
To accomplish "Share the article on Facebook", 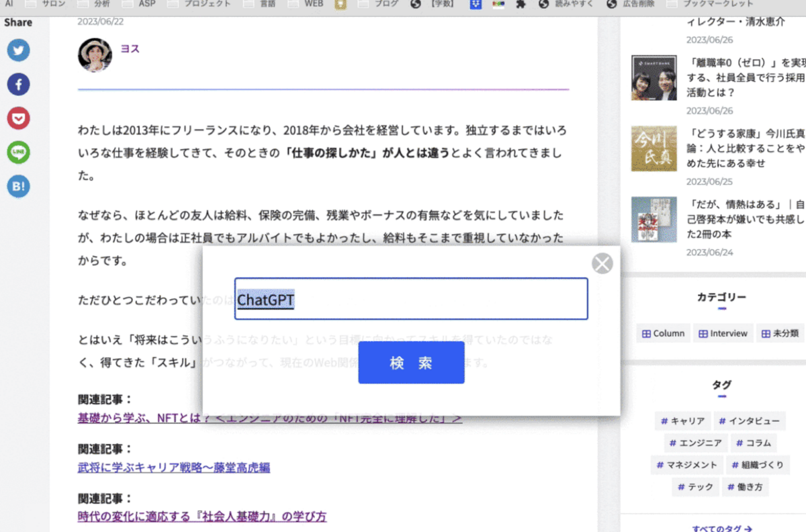I will [19, 85].
